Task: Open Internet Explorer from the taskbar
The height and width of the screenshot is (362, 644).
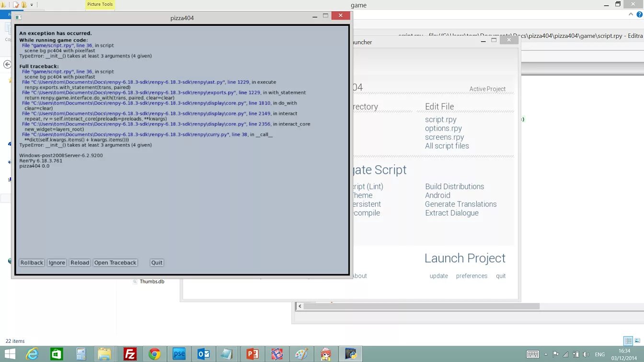Action: coord(33,354)
